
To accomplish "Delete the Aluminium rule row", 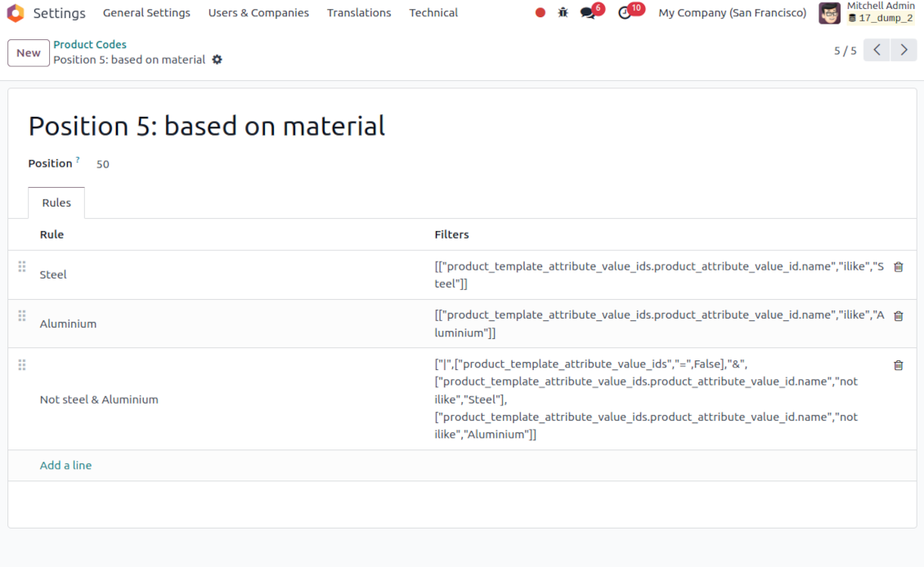I will pyautogui.click(x=898, y=316).
